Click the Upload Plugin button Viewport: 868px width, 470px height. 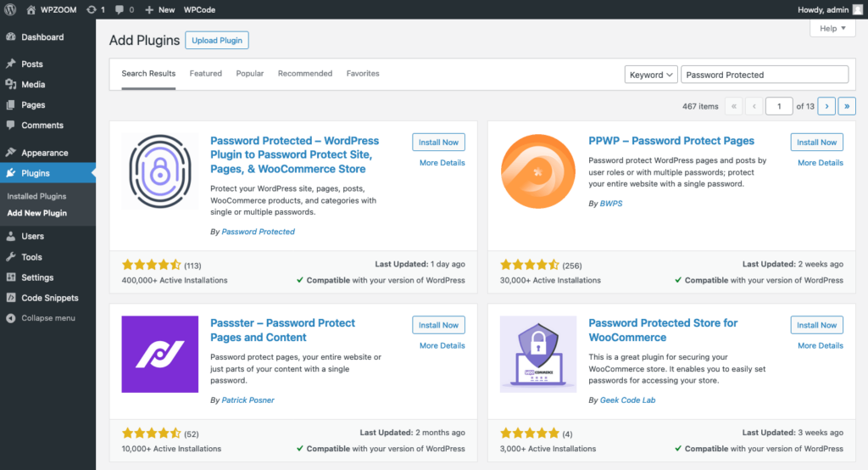click(x=217, y=41)
